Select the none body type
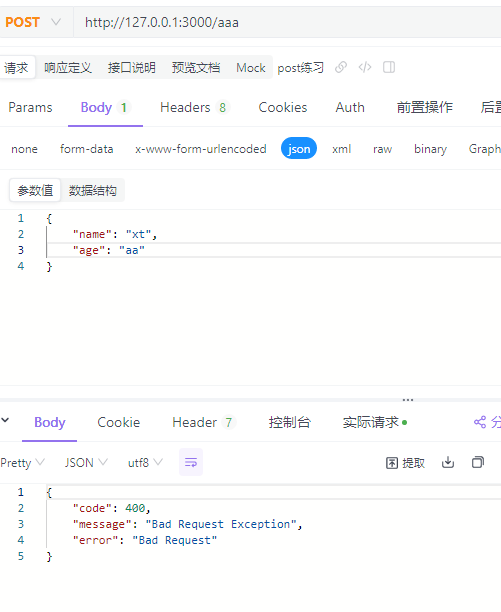The height and width of the screenshot is (612, 501). coord(25,149)
